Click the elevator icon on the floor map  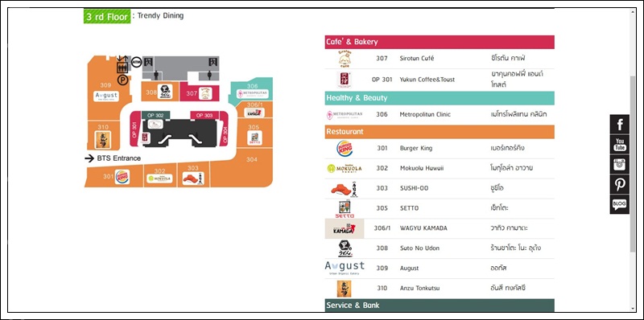click(x=122, y=68)
